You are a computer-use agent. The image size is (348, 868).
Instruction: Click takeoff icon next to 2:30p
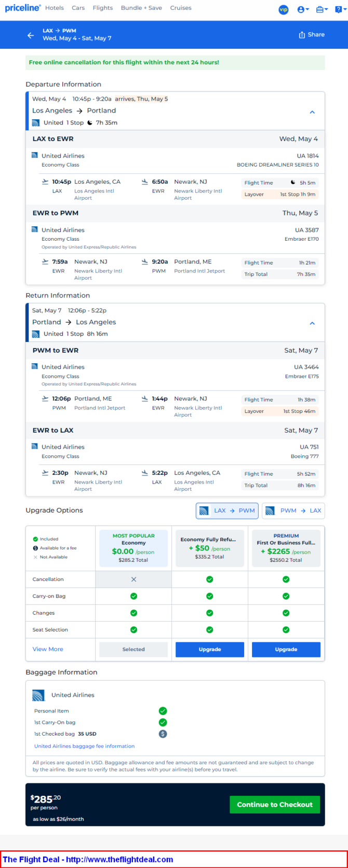click(x=45, y=473)
